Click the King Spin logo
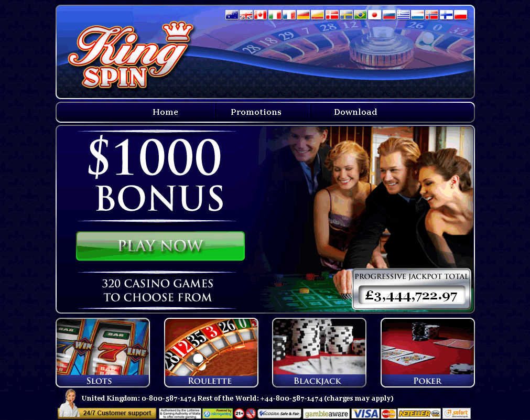The image size is (530, 420). [x=130, y=55]
